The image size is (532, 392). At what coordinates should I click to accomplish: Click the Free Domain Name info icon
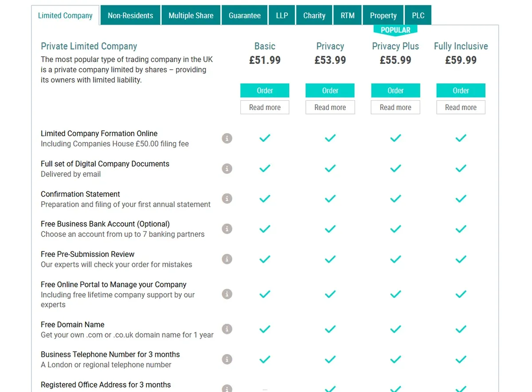[x=227, y=329]
